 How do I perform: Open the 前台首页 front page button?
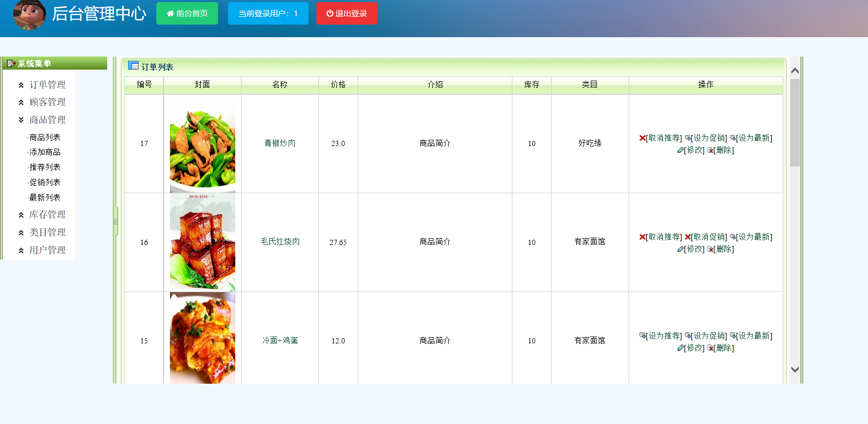coord(187,14)
